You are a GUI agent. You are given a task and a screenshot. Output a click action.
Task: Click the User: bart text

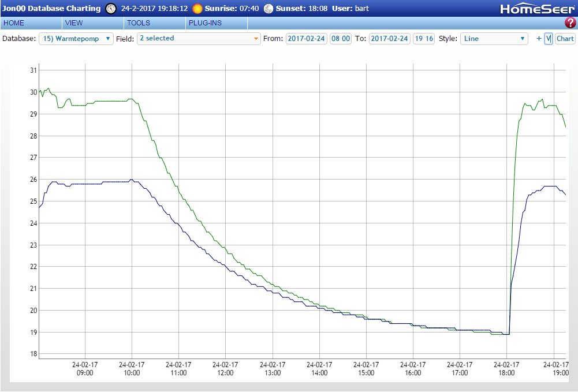pos(350,9)
